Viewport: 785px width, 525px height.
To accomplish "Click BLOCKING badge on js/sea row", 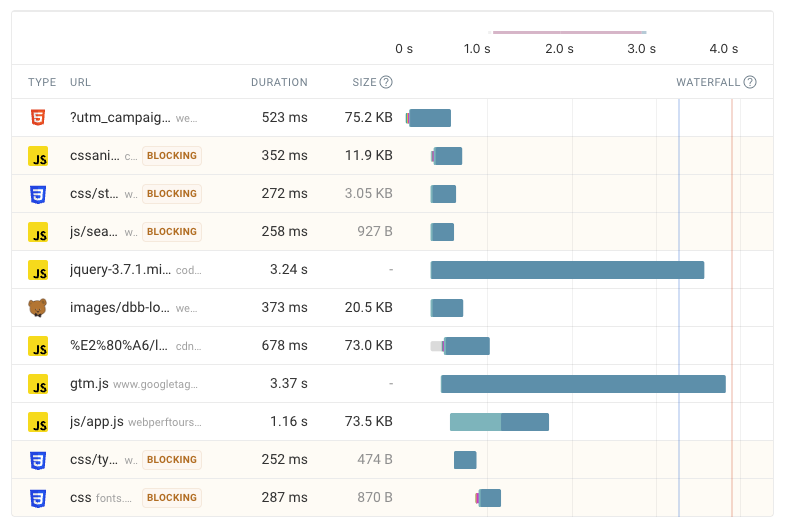I will (172, 232).
